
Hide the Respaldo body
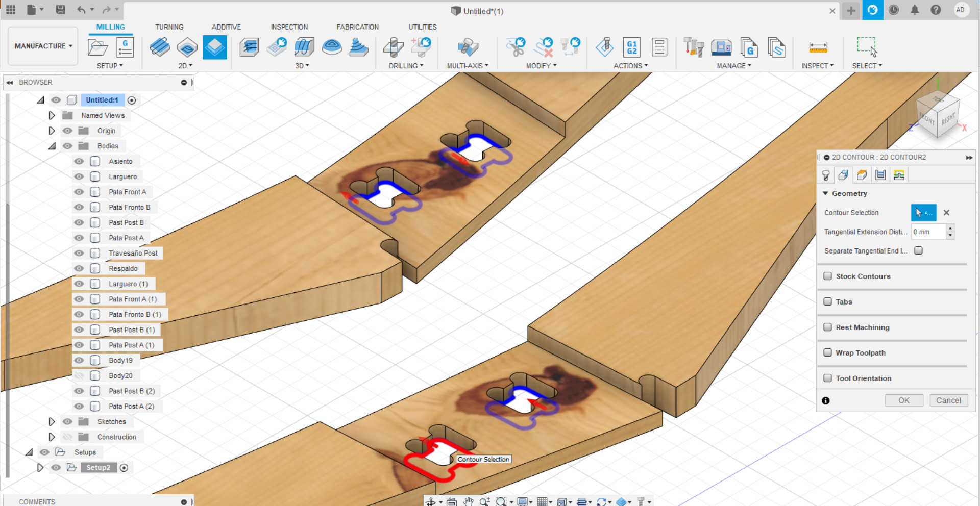coord(79,268)
